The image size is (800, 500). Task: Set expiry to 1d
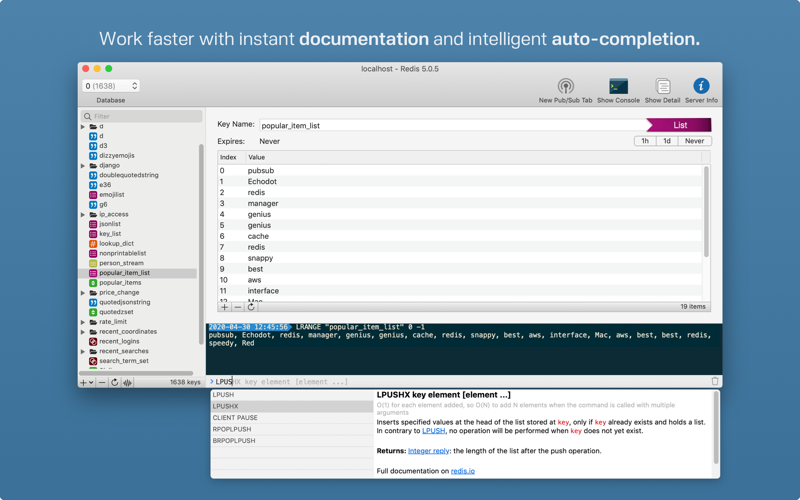tap(667, 141)
